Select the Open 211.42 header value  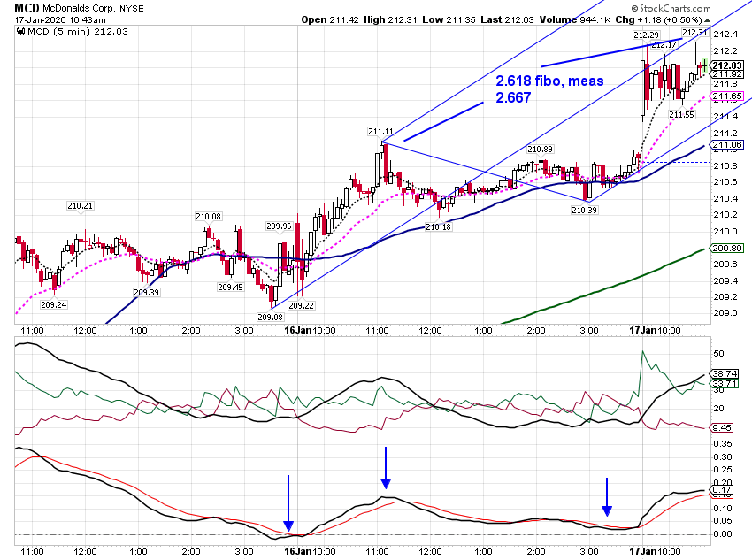click(x=330, y=19)
